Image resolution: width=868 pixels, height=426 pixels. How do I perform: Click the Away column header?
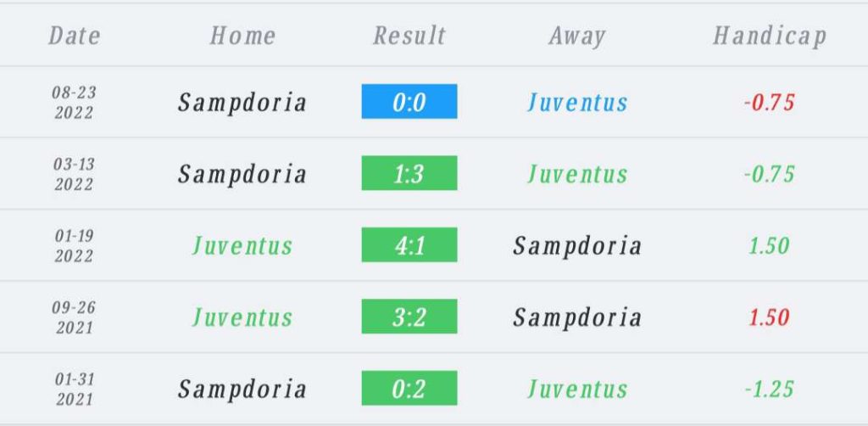(x=576, y=37)
